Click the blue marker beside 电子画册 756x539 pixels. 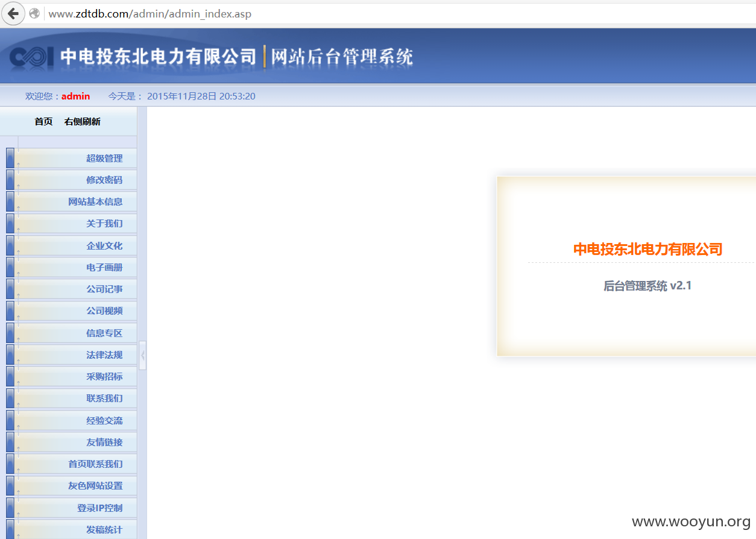coord(10,267)
